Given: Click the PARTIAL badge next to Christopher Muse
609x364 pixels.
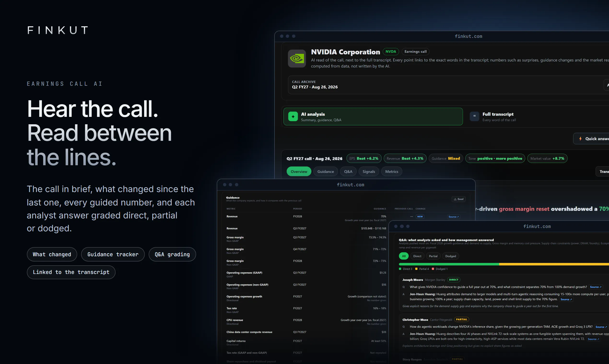Looking at the screenshot, I should point(461,319).
